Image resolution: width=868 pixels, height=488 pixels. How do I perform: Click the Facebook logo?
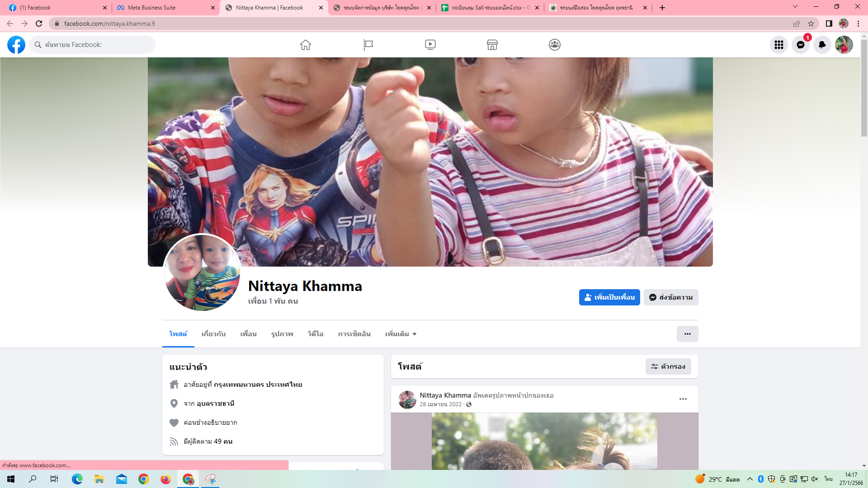click(x=16, y=45)
